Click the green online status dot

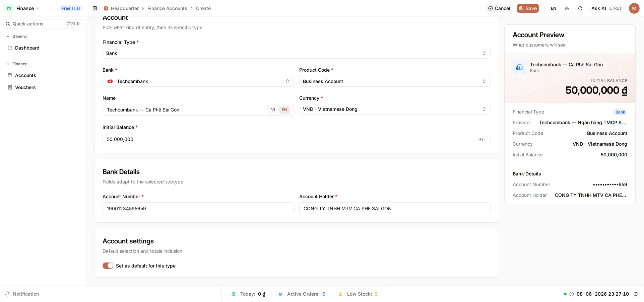(x=565, y=294)
